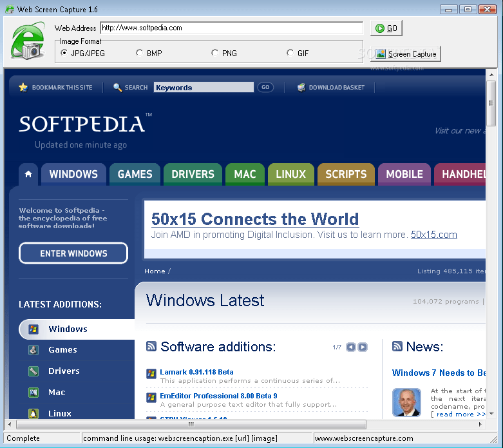Click the Download Basket icon
The height and width of the screenshot is (448, 503).
301,88
